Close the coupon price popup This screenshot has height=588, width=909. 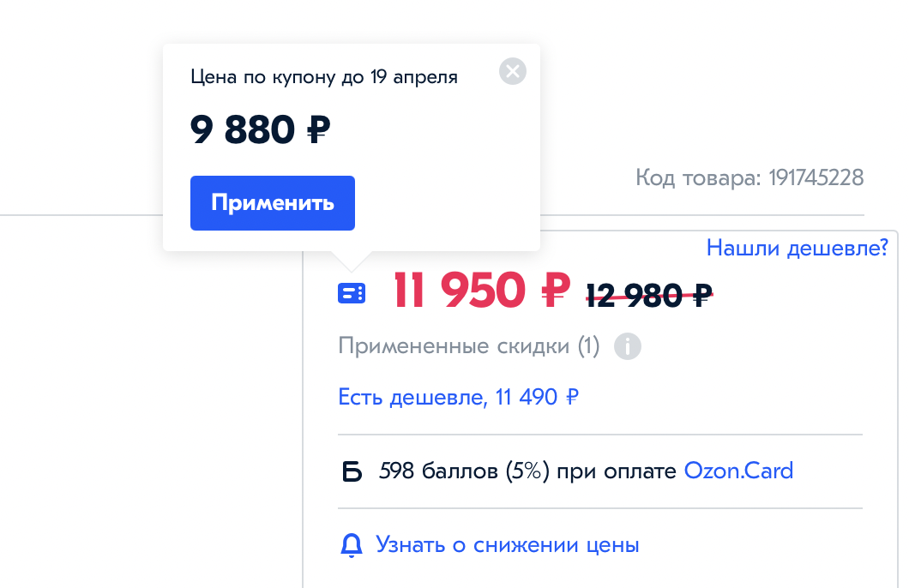[x=513, y=71]
